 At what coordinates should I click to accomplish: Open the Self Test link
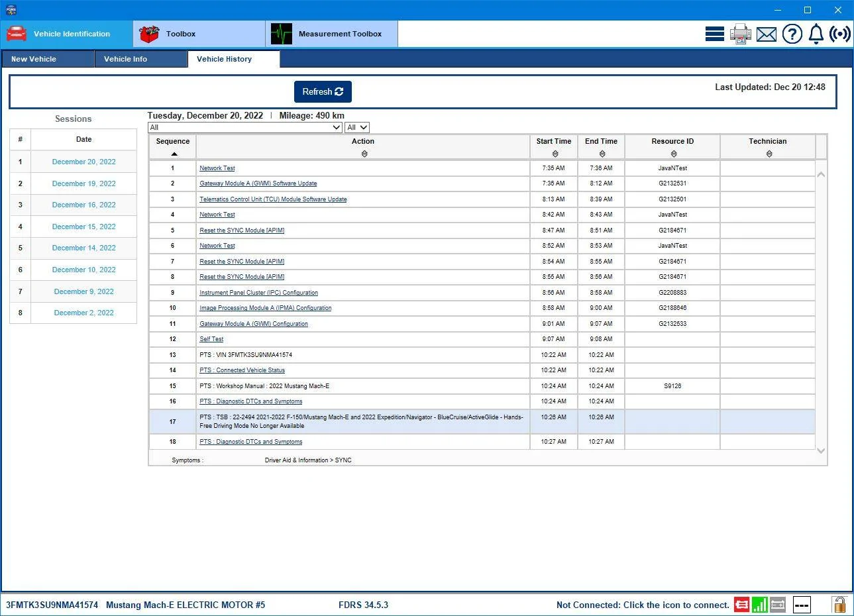211,339
